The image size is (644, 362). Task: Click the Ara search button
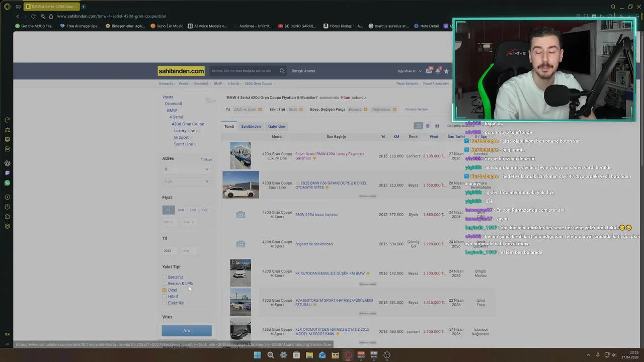point(187,330)
